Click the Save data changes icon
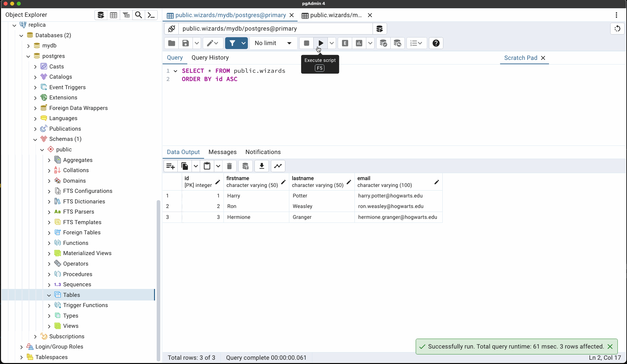 coord(245,166)
